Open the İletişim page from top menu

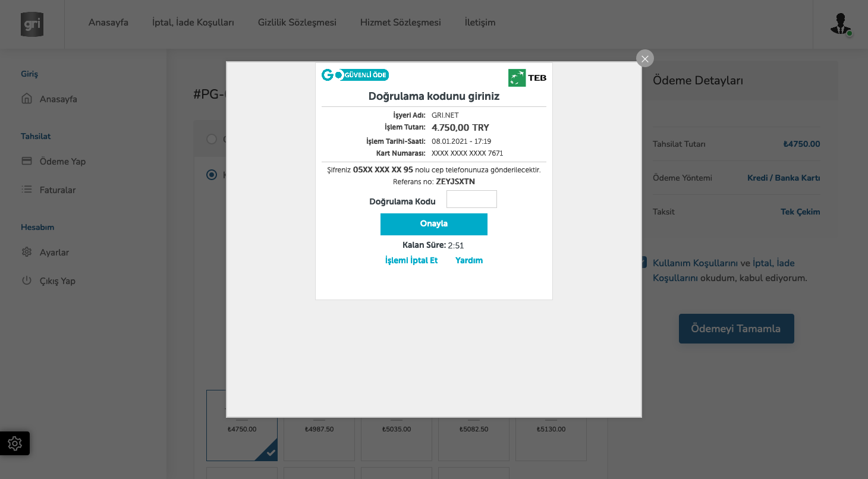480,23
